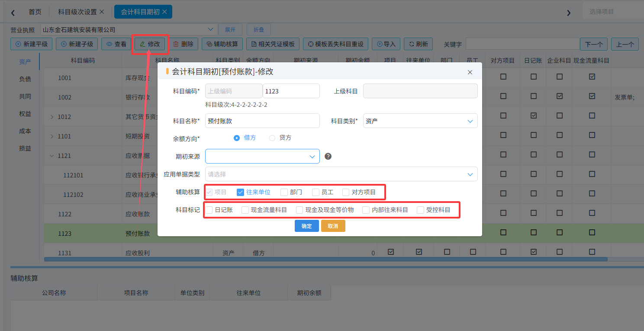
Task: Click the 确定 button in dialog
Action: click(307, 226)
